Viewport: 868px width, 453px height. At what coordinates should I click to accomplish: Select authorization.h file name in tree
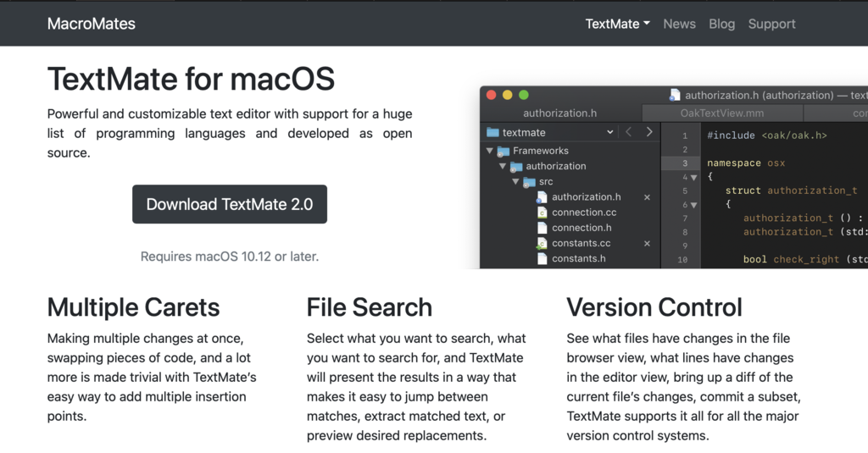tap(587, 197)
